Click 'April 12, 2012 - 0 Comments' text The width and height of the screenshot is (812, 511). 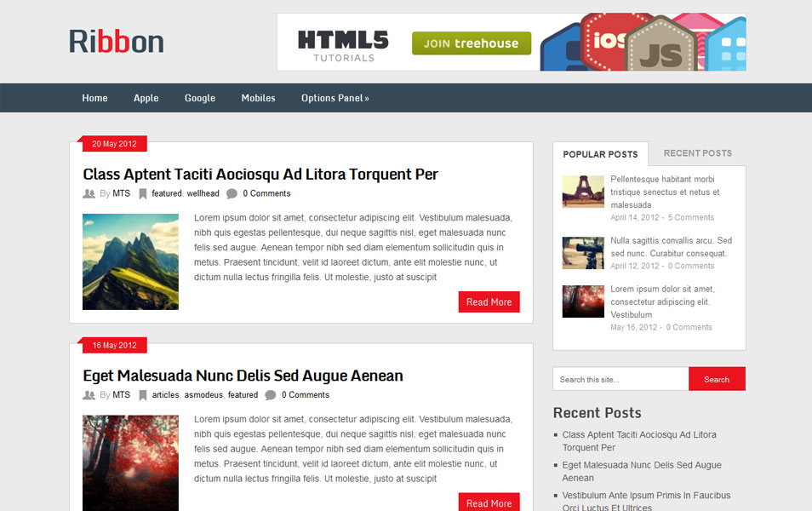point(662,266)
